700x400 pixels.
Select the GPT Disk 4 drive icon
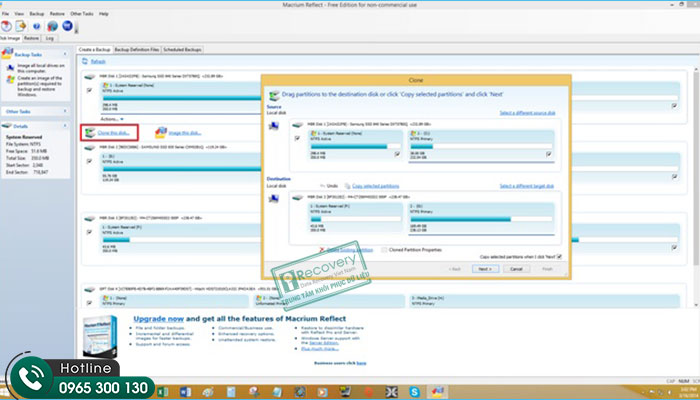[90, 289]
